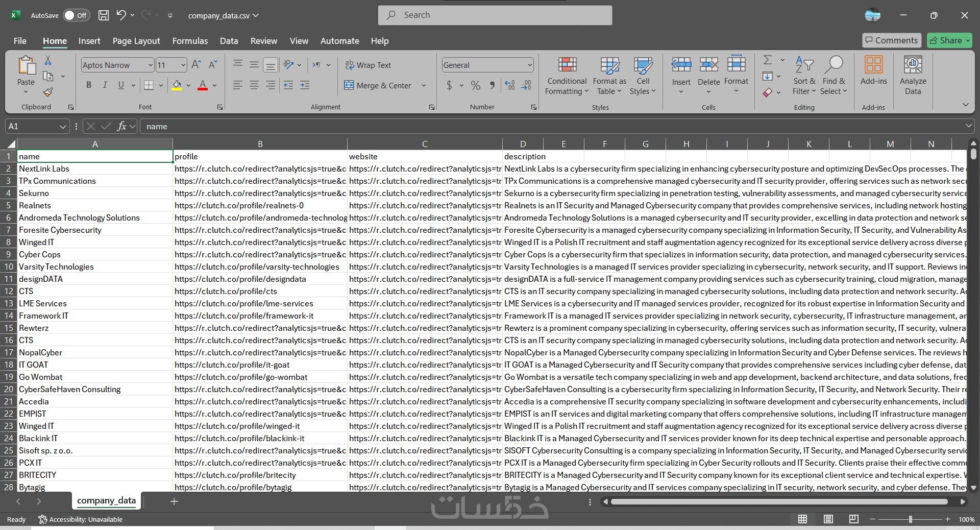Open Conditional Formatting dropdown
Screen dimensions: 980x530
(567, 76)
